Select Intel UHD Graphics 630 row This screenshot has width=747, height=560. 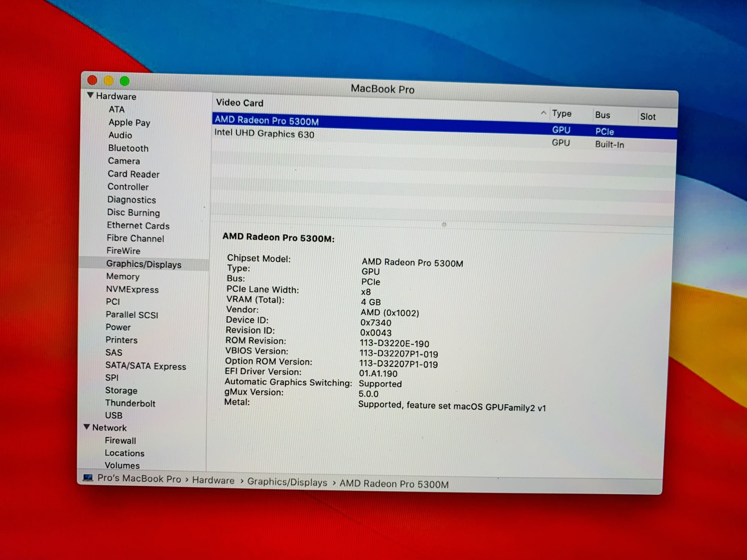click(x=264, y=133)
